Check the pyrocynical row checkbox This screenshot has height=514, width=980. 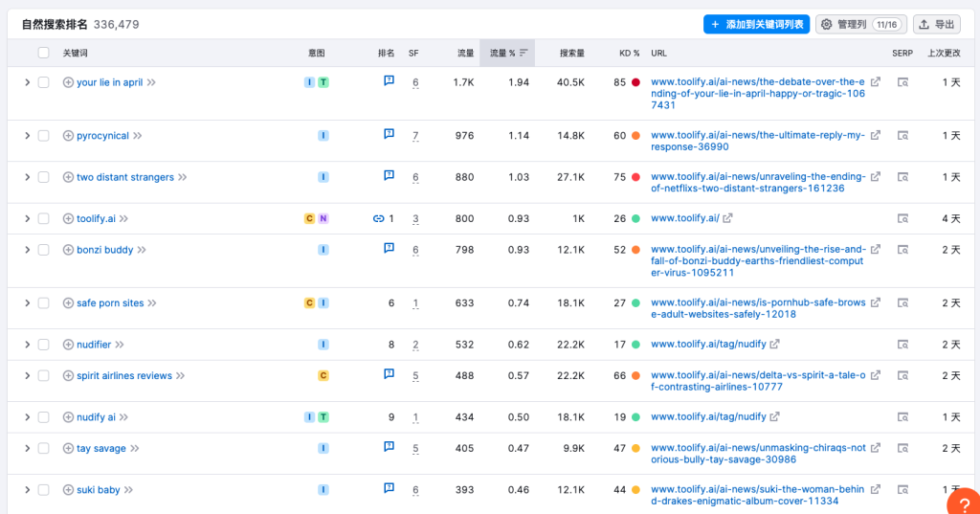point(43,136)
